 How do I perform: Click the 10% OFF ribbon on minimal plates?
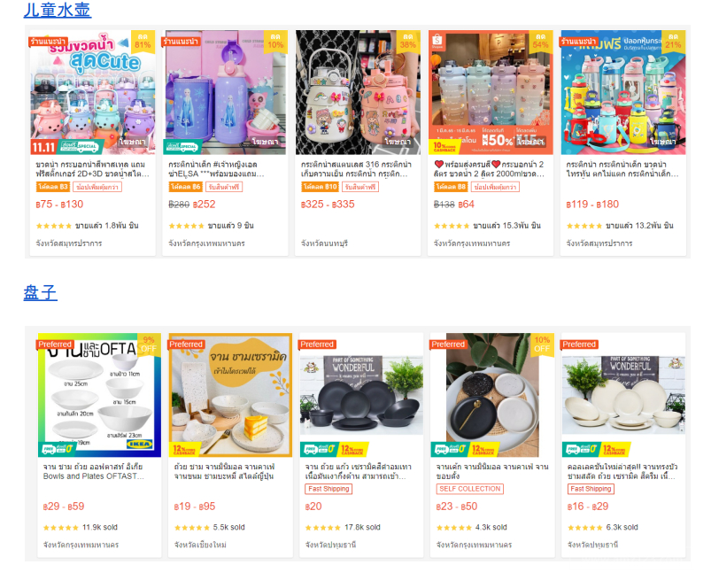pos(542,344)
